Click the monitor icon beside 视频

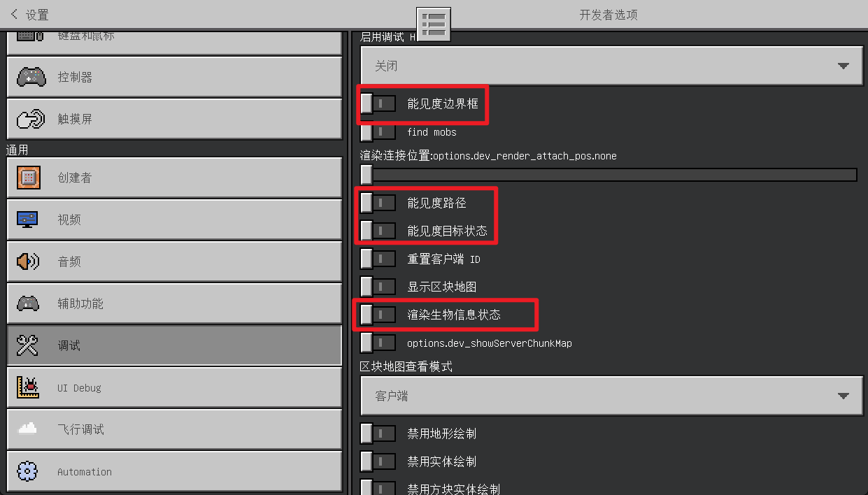28,220
